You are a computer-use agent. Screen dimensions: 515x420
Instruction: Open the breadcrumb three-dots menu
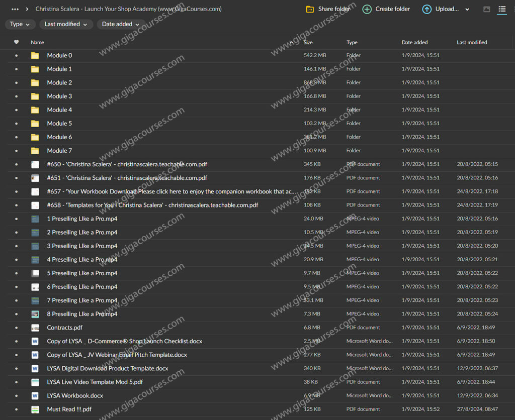coord(15,9)
